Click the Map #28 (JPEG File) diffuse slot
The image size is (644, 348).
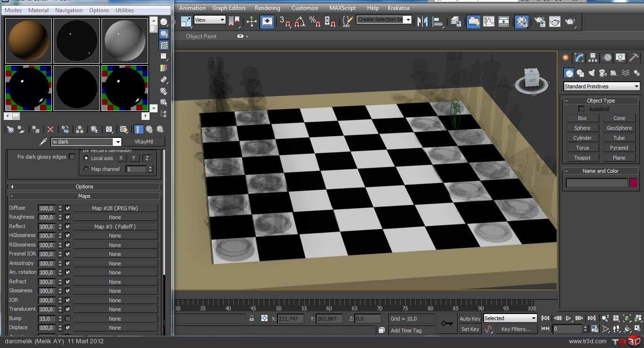coord(115,208)
